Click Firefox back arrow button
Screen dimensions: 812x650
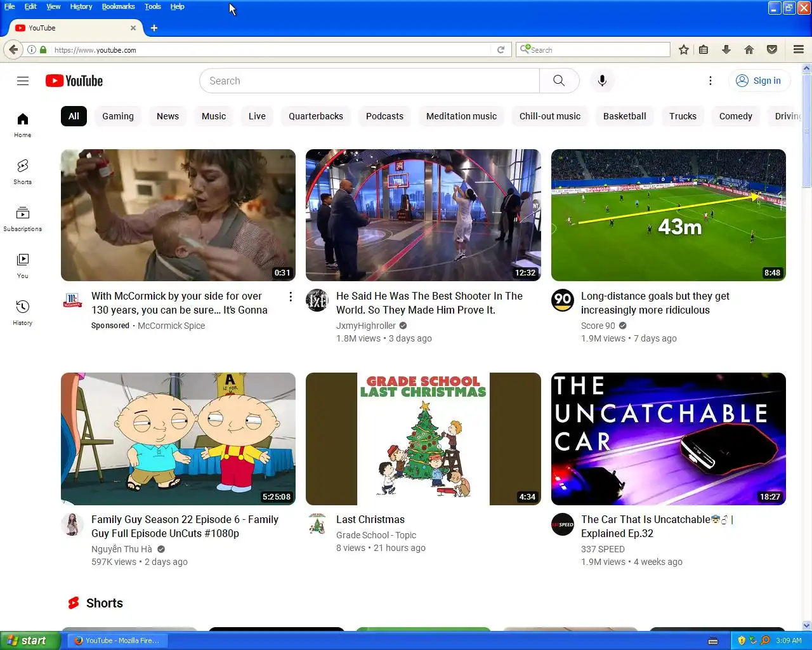13,50
